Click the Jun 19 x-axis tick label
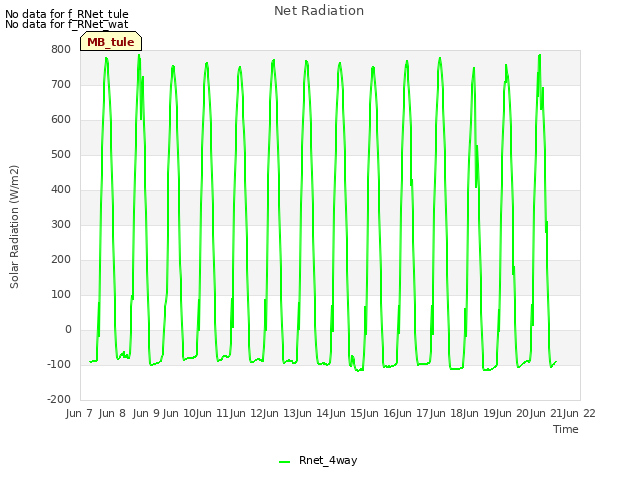 pyautogui.click(x=479, y=413)
